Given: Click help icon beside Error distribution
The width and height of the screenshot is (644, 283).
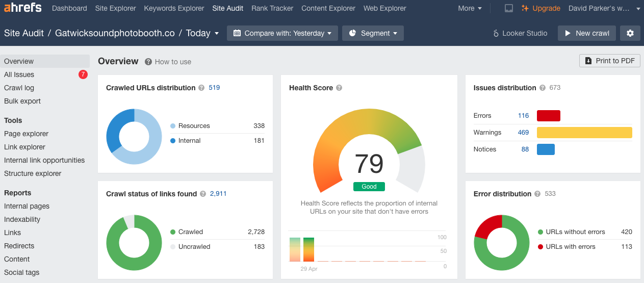Looking at the screenshot, I should pyautogui.click(x=537, y=194).
